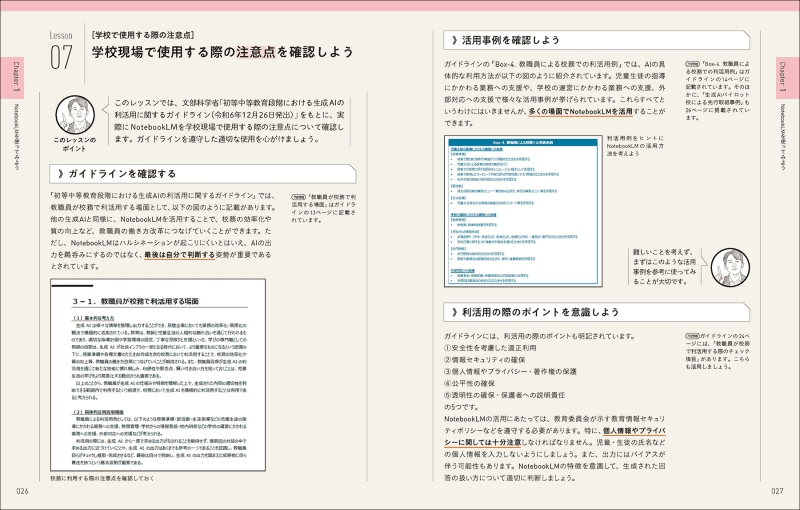Click the speech bubble 難しいことを考えず
800x510 pixels.
click(664, 267)
